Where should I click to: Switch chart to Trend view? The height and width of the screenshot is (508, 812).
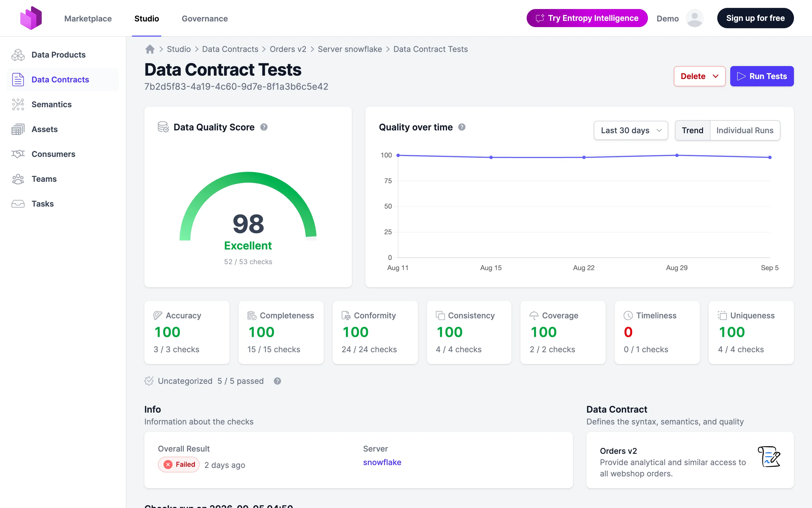(692, 130)
